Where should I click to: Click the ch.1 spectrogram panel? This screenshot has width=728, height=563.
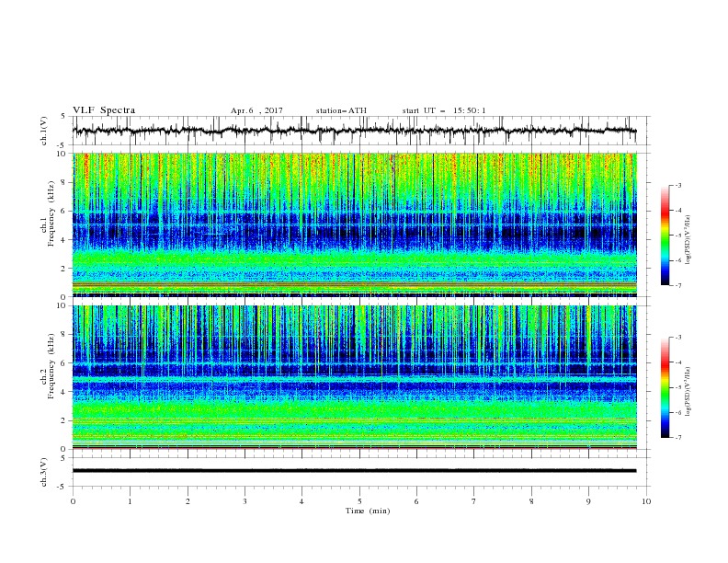point(354,224)
